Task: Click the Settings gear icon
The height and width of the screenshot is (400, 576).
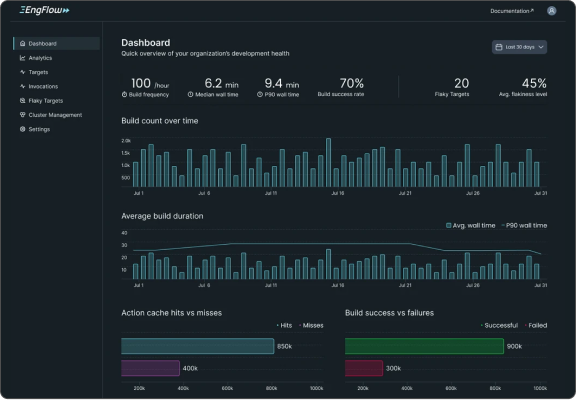Action: point(22,129)
